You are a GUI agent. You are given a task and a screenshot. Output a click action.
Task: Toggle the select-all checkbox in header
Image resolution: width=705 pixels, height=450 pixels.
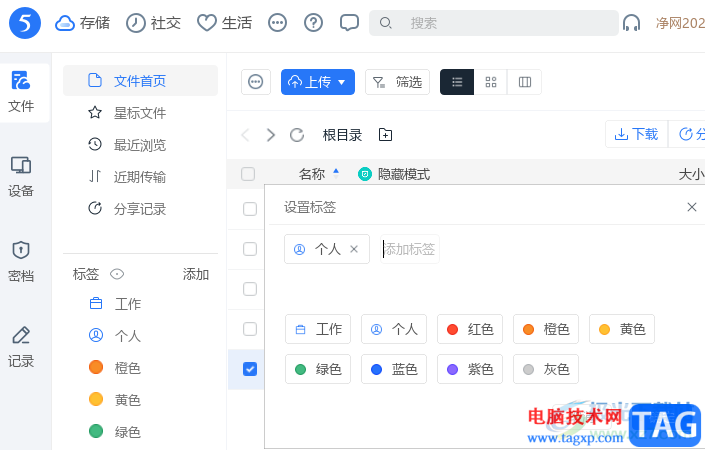(248, 174)
